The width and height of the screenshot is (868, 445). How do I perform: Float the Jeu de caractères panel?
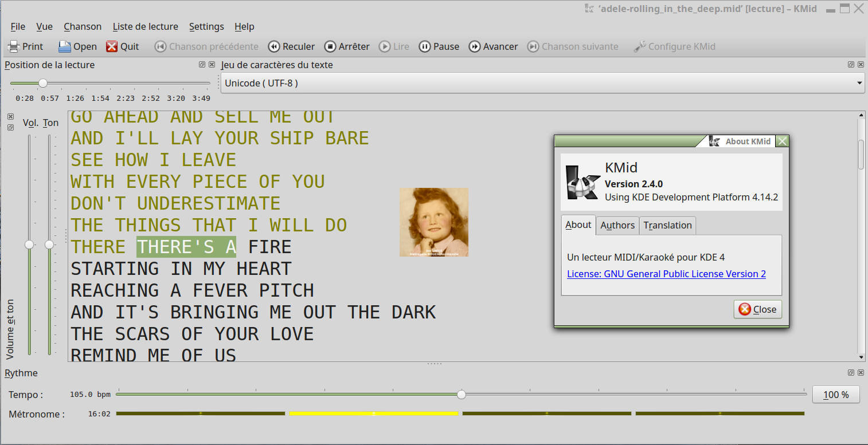851,65
